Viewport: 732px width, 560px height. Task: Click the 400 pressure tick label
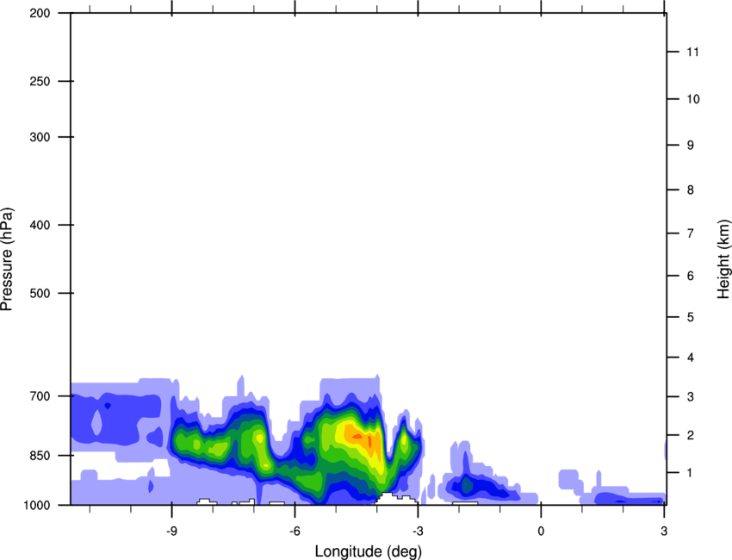coord(40,225)
